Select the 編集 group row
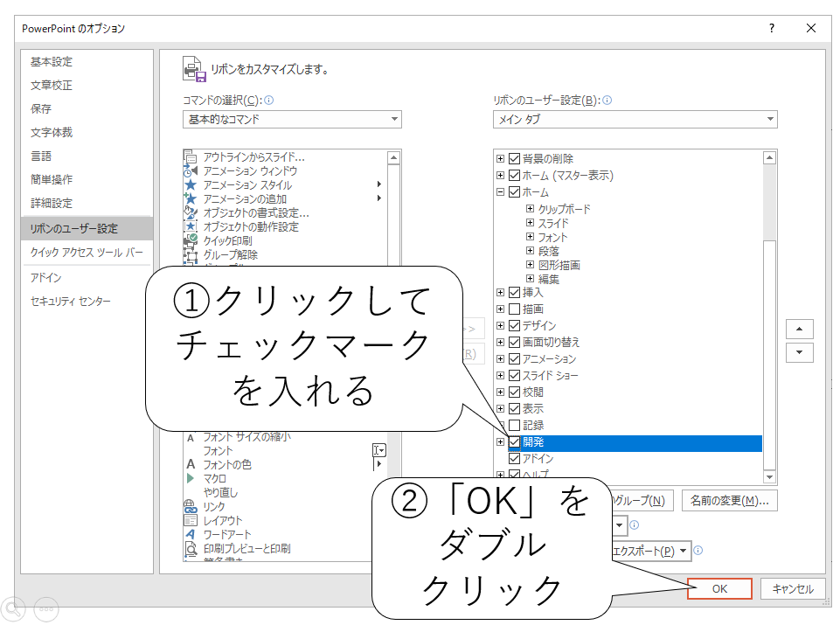The height and width of the screenshot is (625, 840). [x=549, y=279]
